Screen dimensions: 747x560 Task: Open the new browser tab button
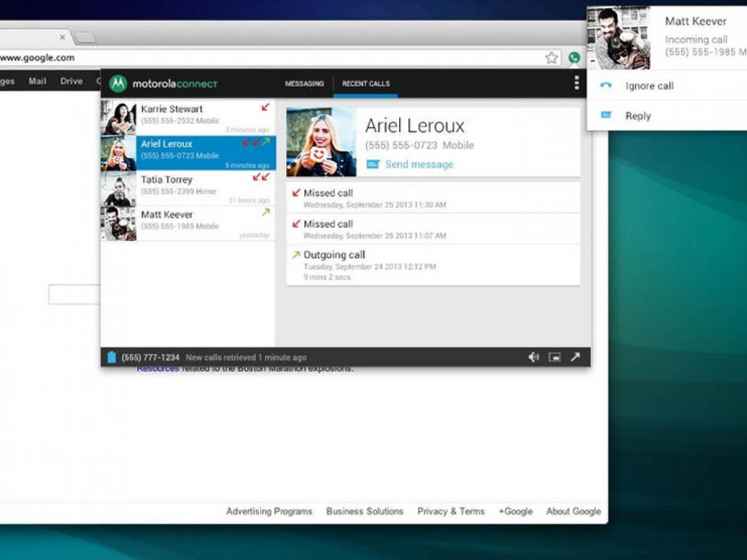click(x=85, y=37)
